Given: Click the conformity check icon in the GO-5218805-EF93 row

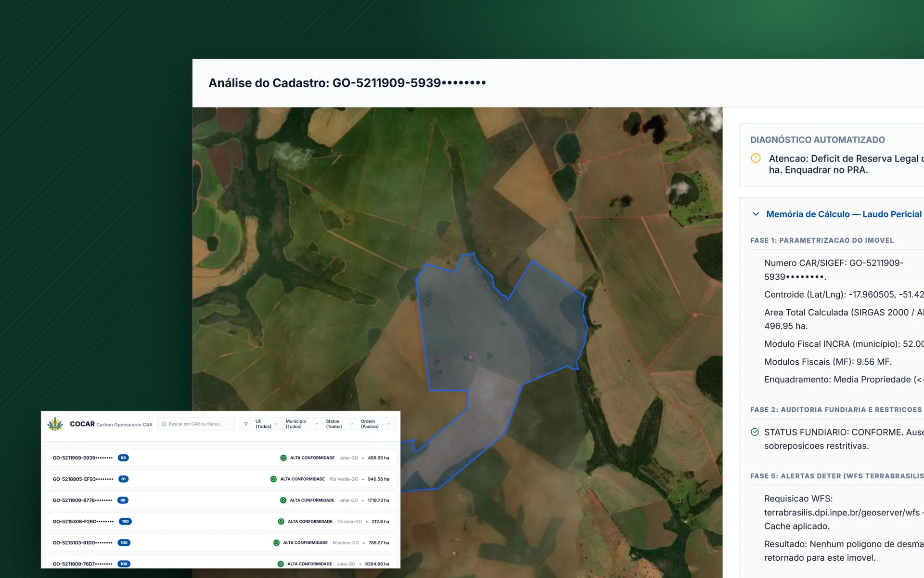Looking at the screenshot, I should coord(273,479).
